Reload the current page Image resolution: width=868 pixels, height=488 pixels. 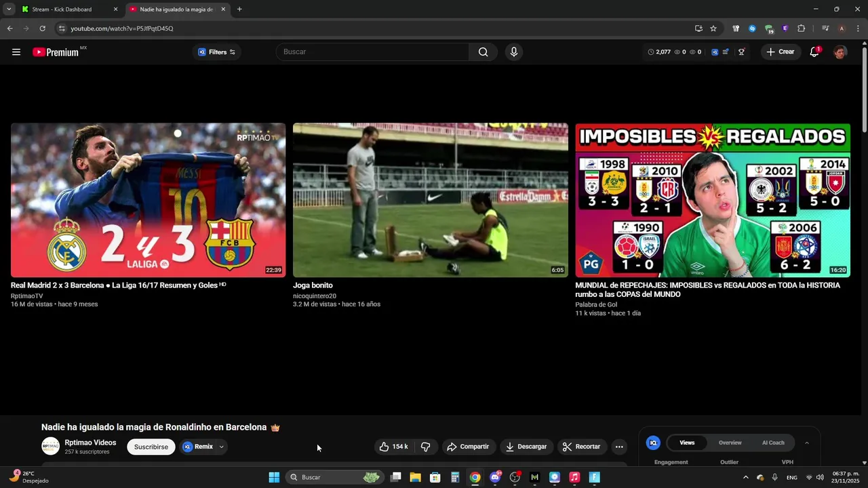point(42,28)
